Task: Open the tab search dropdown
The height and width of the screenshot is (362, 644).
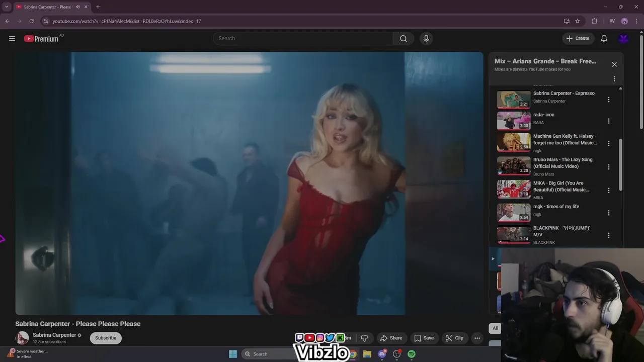Action: (x=7, y=7)
